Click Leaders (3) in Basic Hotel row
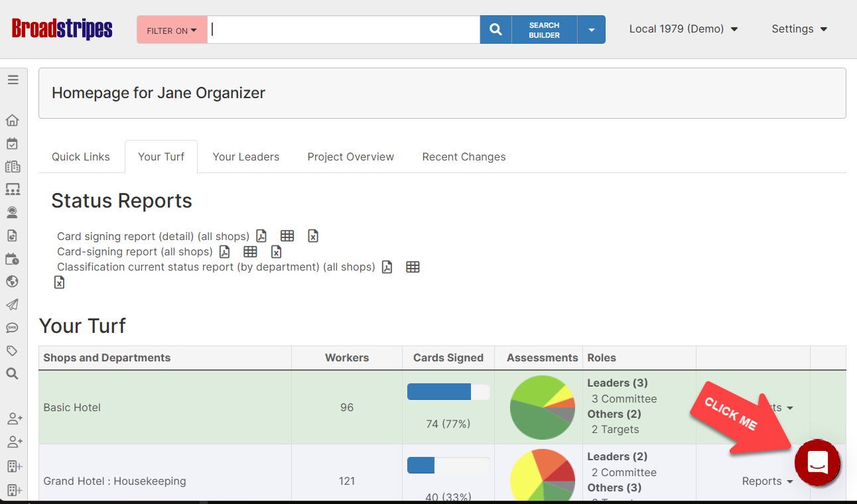 click(x=618, y=383)
